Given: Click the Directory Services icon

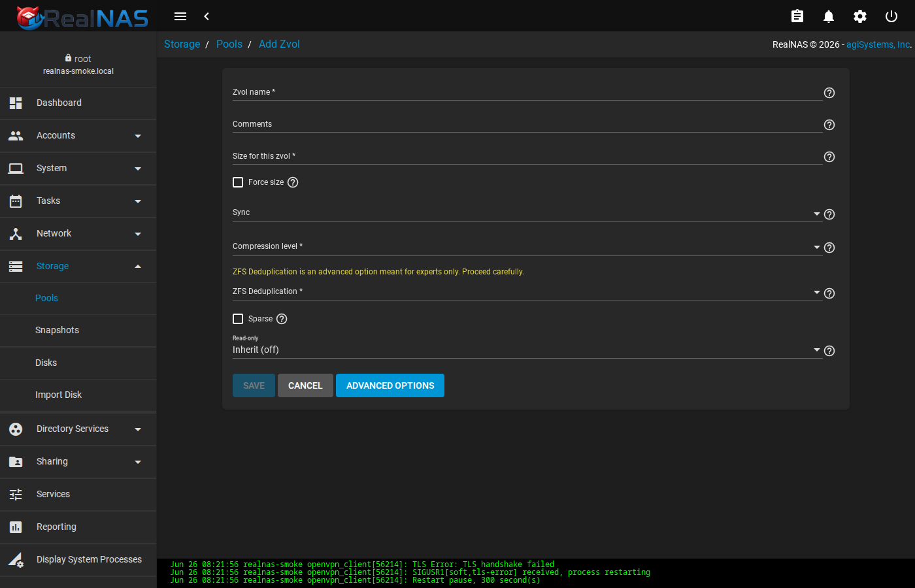Looking at the screenshot, I should (16, 429).
